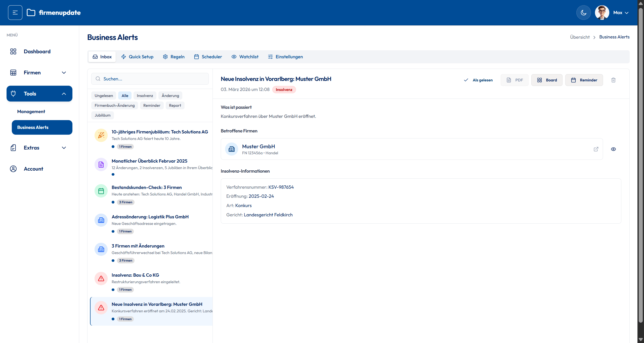Export the alert as PDF
The image size is (644, 343).
point(514,80)
